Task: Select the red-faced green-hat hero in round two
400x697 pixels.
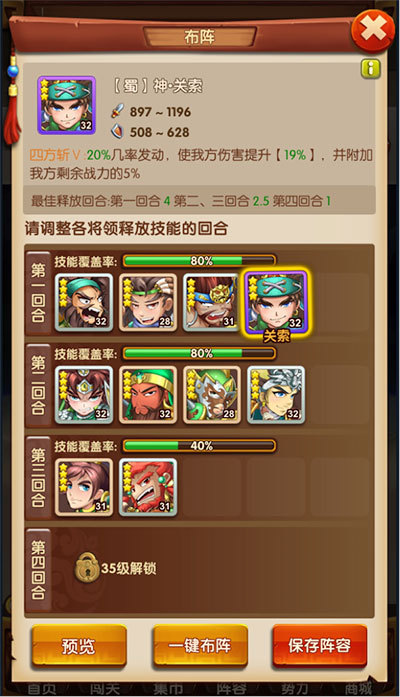Action: coord(148,395)
